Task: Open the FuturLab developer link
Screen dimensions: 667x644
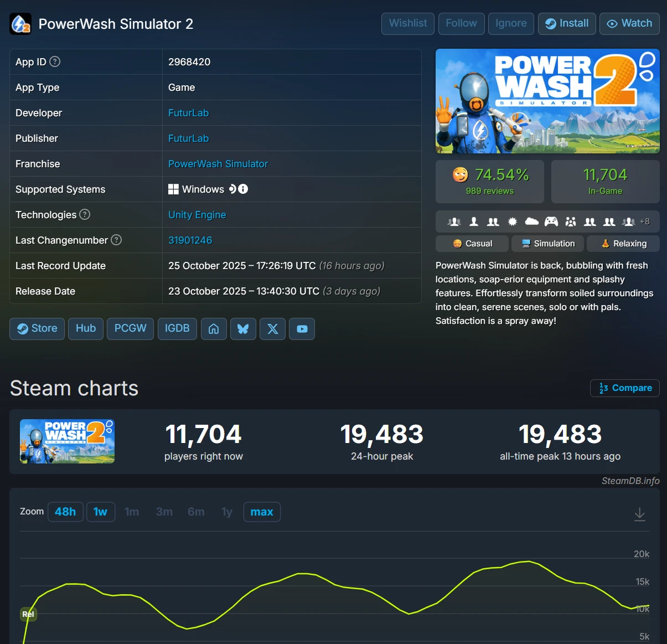Action: [188, 113]
